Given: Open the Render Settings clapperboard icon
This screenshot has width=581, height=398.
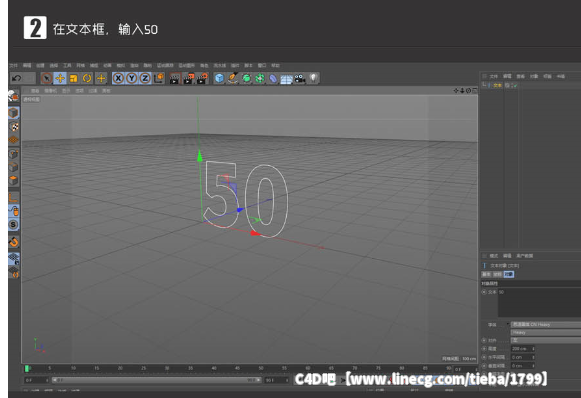Looking at the screenshot, I should (x=202, y=78).
